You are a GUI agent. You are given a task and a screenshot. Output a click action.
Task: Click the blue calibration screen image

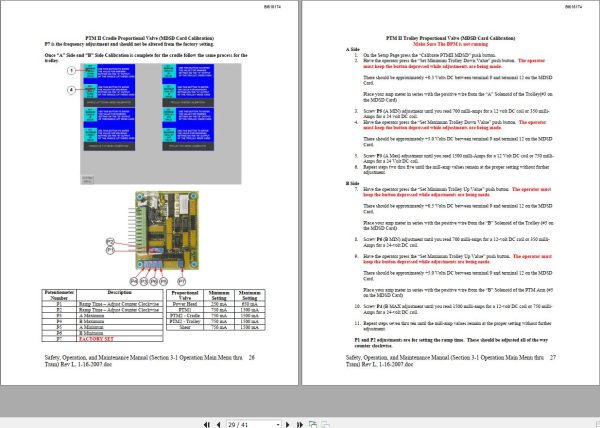coord(161,124)
